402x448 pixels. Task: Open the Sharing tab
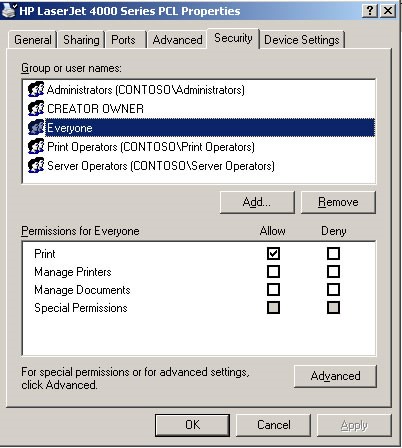tap(81, 40)
